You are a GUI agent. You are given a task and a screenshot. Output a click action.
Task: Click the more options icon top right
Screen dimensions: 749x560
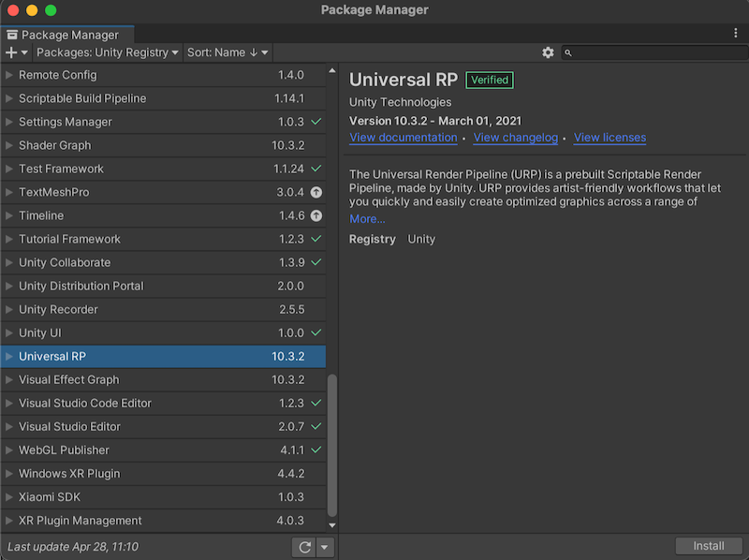(x=736, y=33)
